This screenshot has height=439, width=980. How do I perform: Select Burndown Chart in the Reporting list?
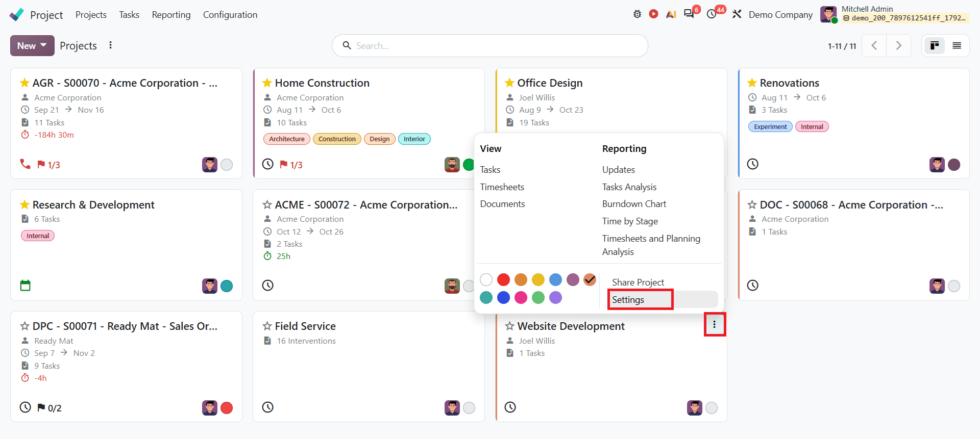(x=634, y=204)
